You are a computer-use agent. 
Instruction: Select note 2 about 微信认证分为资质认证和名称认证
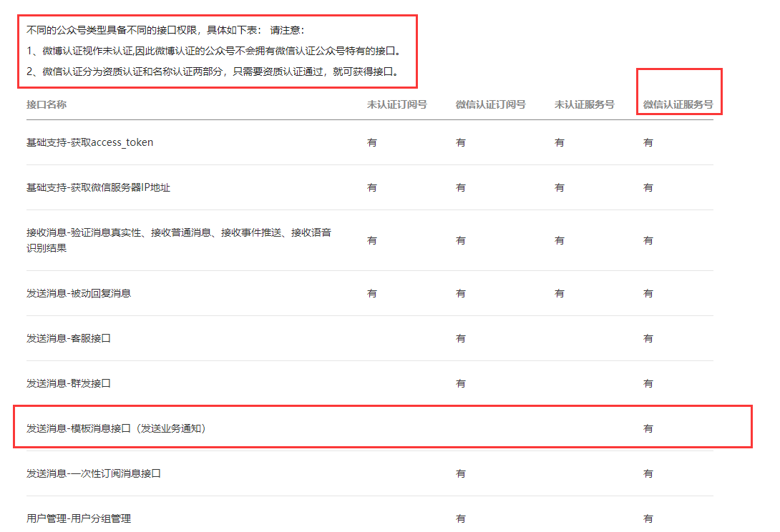[x=213, y=72]
